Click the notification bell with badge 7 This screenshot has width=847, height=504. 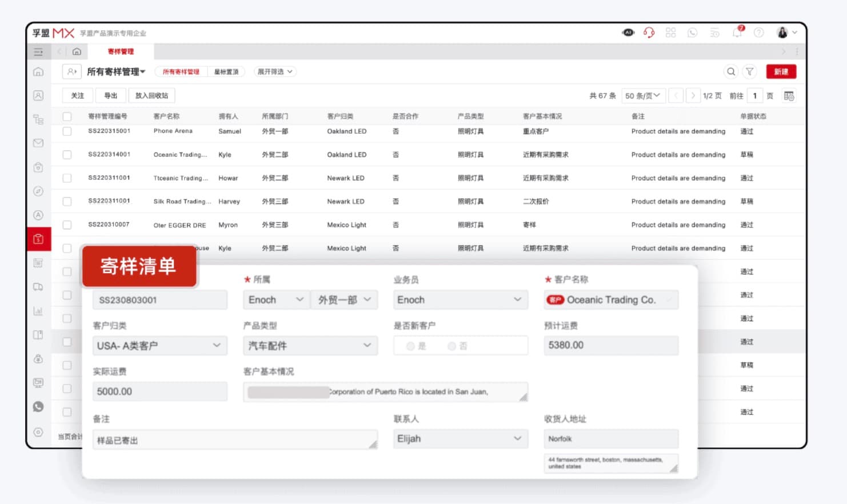[x=738, y=32]
